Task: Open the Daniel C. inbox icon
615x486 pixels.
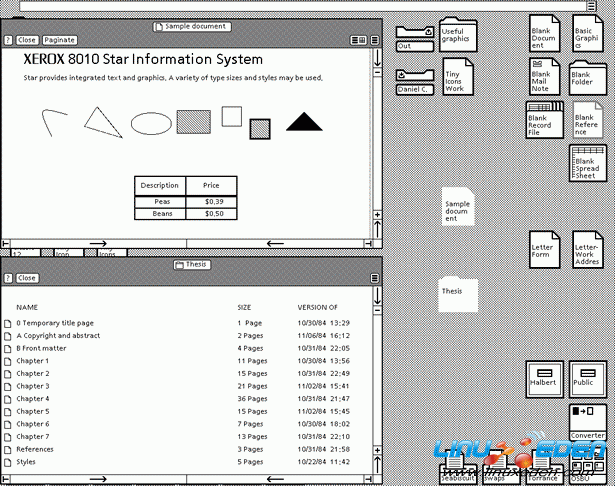Action: [x=415, y=82]
